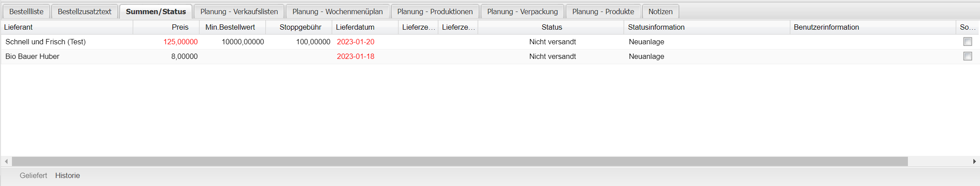This screenshot has width=980, height=186.
Task: Show the Planung - Verpackung tab
Action: (522, 12)
